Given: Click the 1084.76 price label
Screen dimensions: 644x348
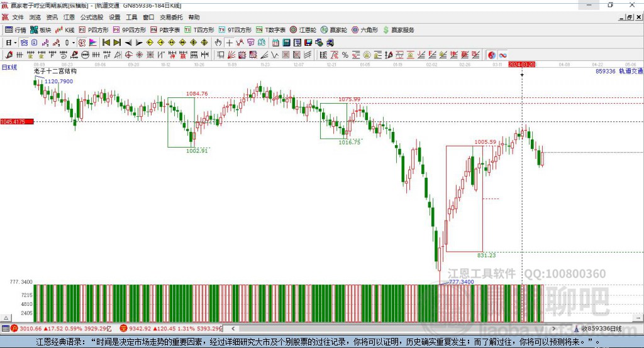Looking at the screenshot, I should pyautogui.click(x=197, y=94).
